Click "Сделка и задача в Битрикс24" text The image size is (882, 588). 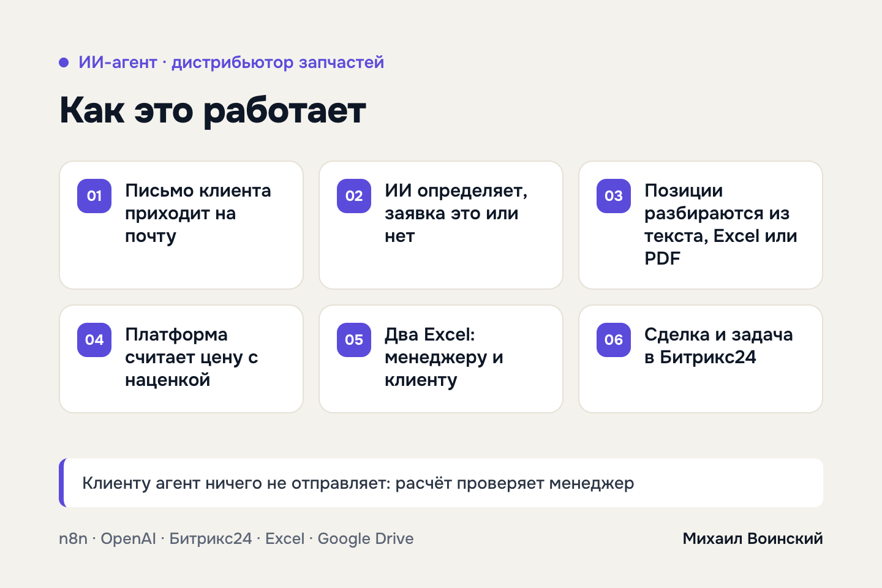tap(718, 346)
